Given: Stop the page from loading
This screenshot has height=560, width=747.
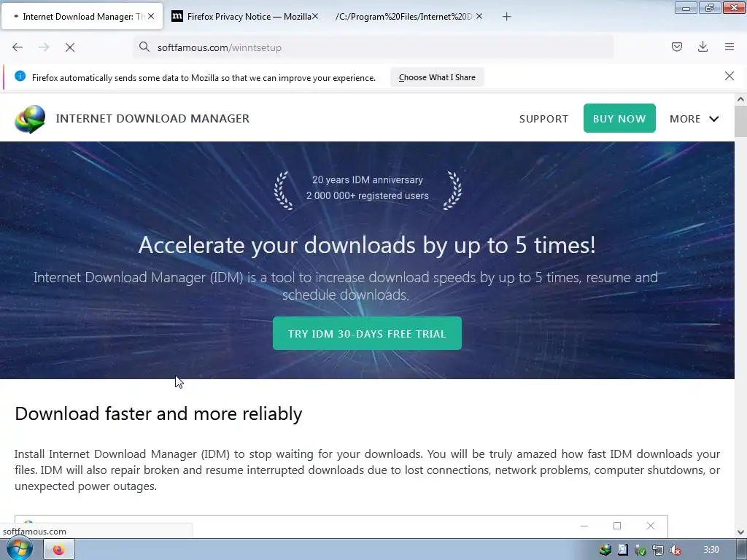Looking at the screenshot, I should tap(70, 47).
